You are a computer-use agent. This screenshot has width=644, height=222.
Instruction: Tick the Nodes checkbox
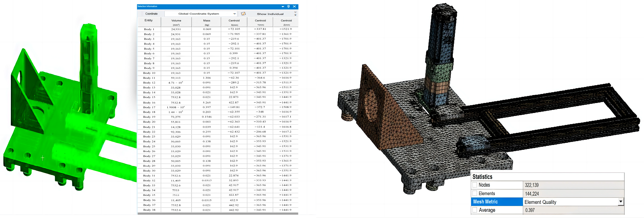pos(474,185)
